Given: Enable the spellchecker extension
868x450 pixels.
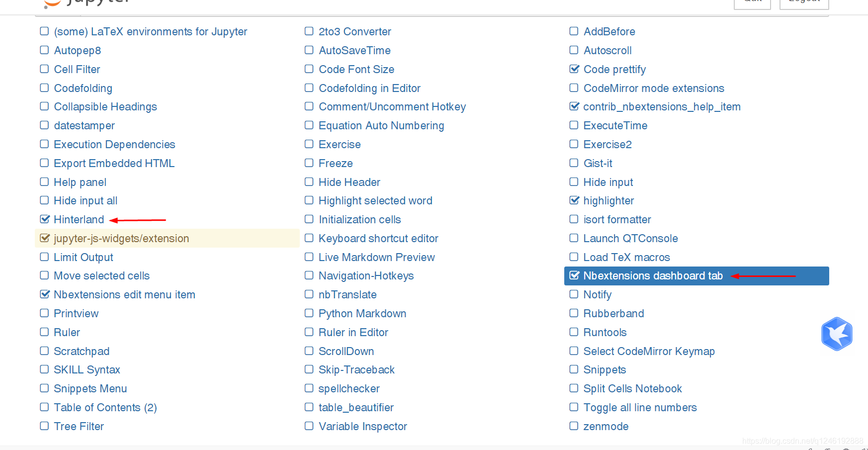Looking at the screenshot, I should tap(309, 388).
